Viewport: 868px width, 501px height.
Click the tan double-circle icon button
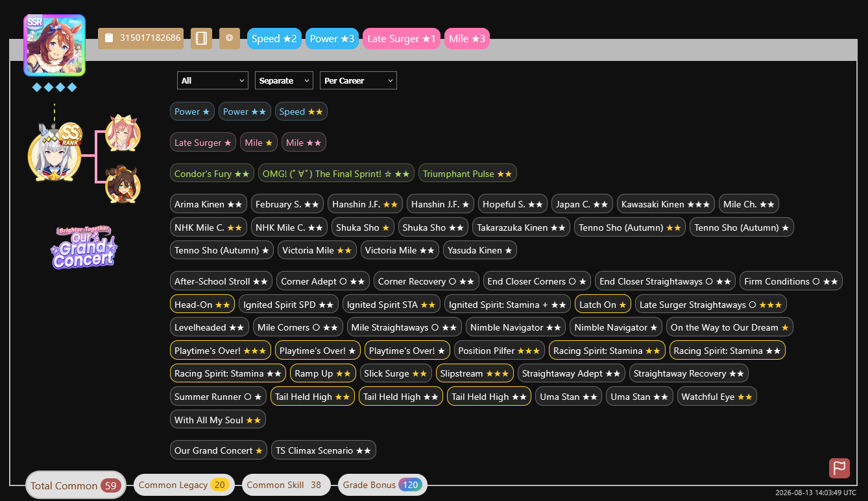[230, 38]
